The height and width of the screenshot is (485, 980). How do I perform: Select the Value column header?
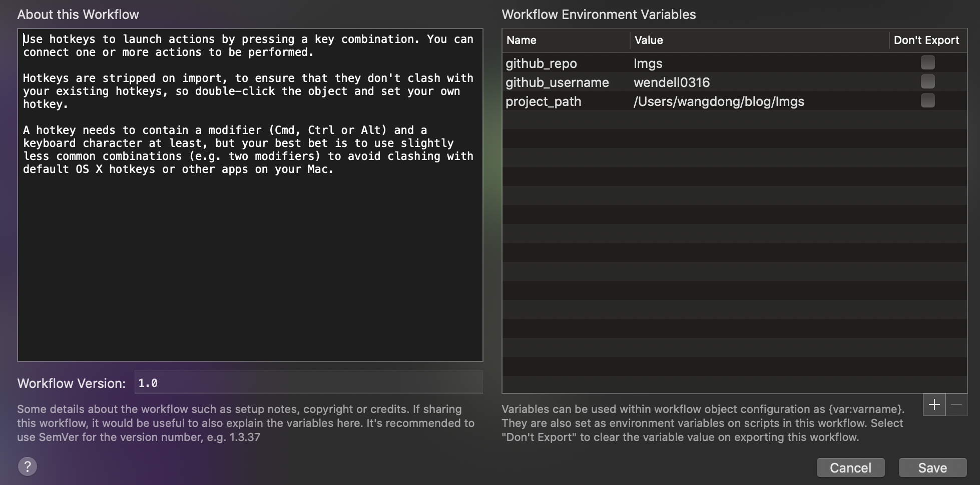coord(649,40)
